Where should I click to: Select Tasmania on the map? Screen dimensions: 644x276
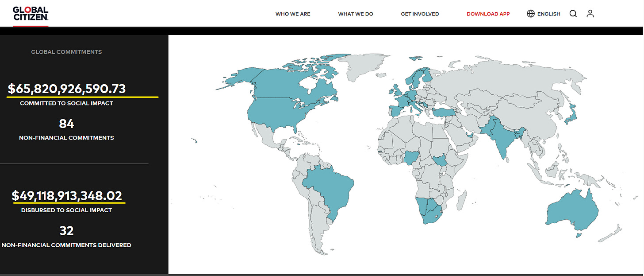[x=578, y=235]
